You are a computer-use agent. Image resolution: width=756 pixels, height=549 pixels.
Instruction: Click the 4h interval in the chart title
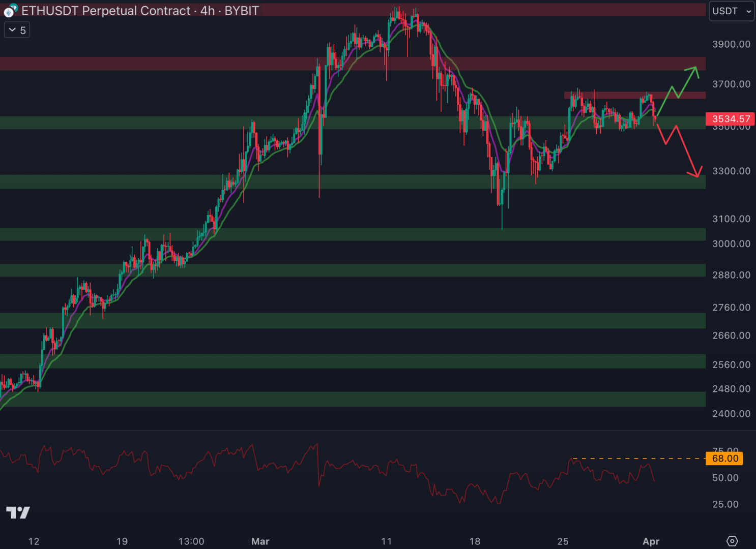(x=207, y=11)
